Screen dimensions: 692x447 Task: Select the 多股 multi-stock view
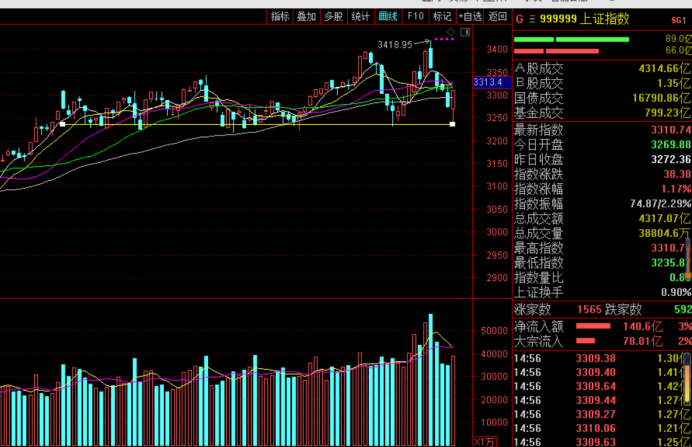tap(333, 17)
